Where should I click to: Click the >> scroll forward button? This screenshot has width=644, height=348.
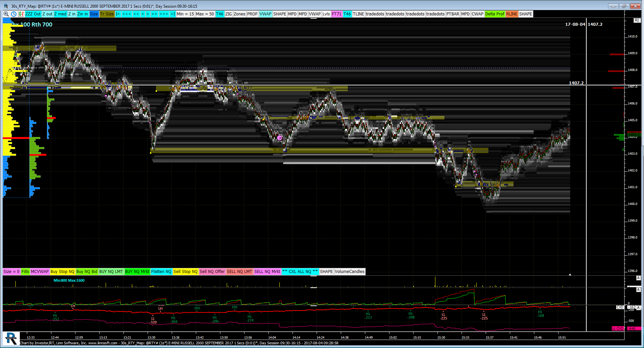(x=154, y=14)
